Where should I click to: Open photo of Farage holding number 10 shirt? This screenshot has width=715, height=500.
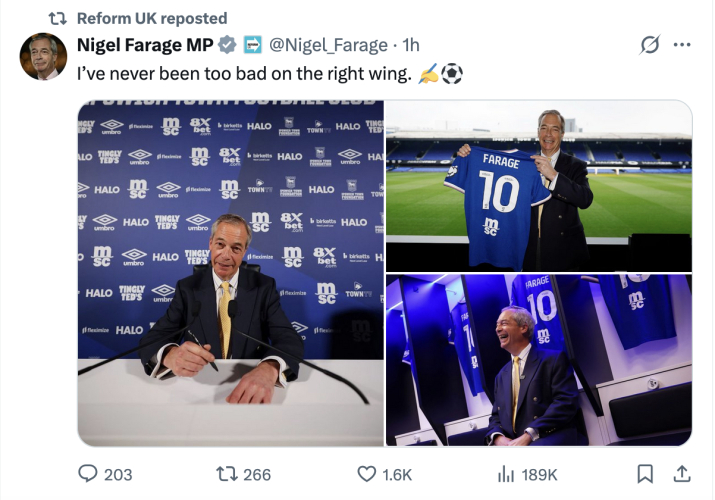[538, 185]
